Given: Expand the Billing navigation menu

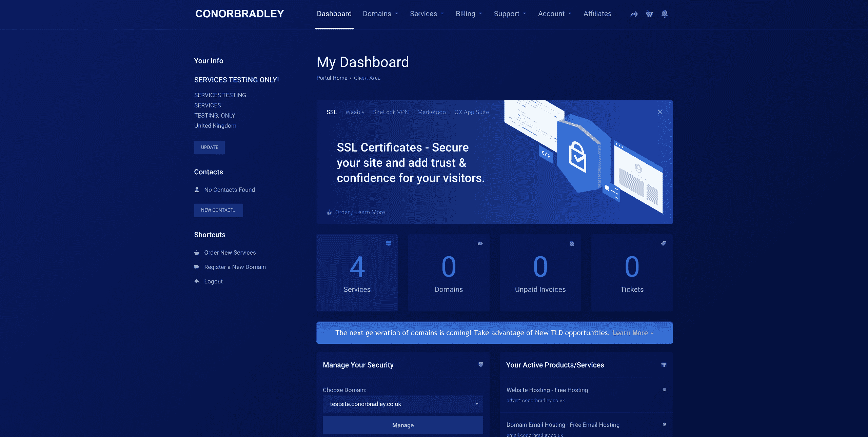Looking at the screenshot, I should pos(469,14).
